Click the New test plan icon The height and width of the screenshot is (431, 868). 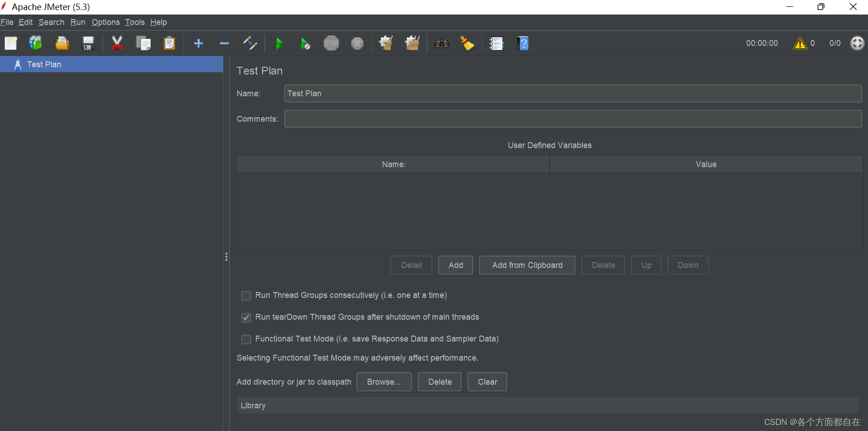tap(11, 43)
